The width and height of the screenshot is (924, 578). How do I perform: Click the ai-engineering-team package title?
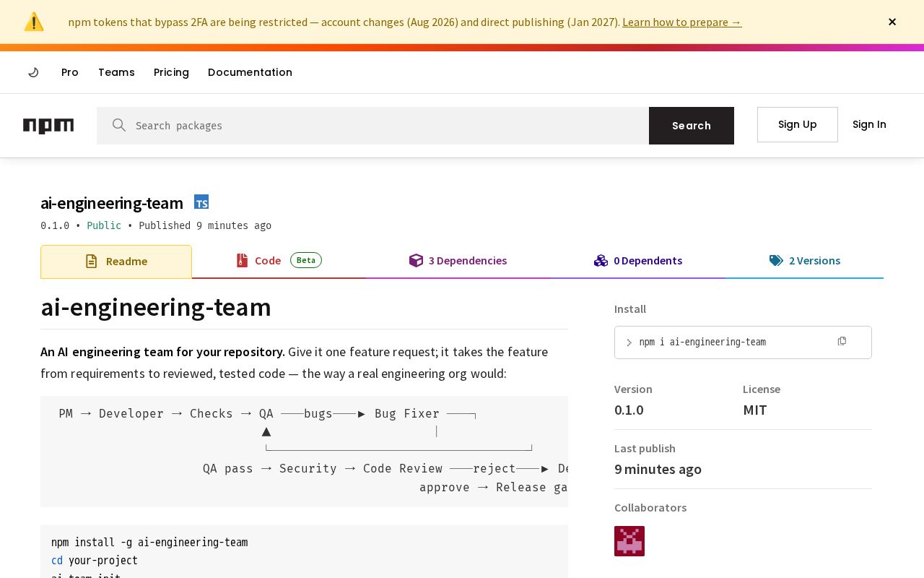click(x=112, y=203)
